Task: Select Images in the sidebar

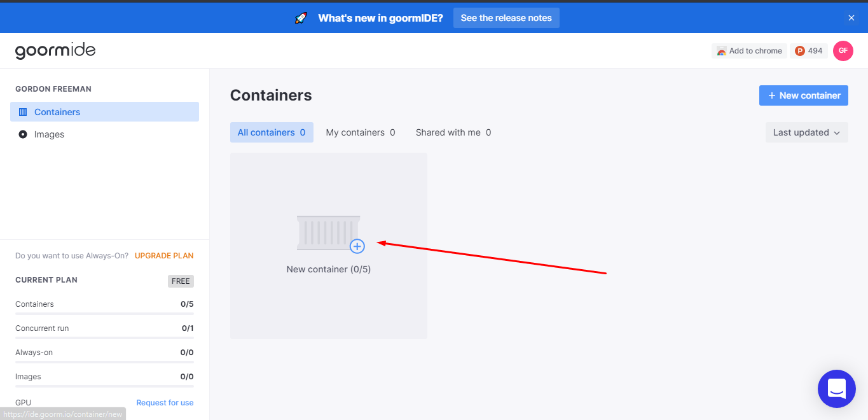Action: click(x=49, y=134)
